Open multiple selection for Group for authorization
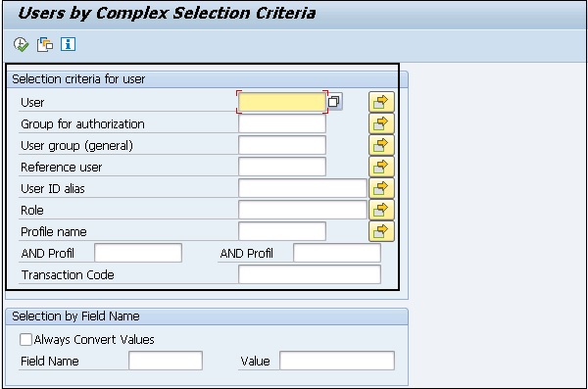 coord(381,123)
